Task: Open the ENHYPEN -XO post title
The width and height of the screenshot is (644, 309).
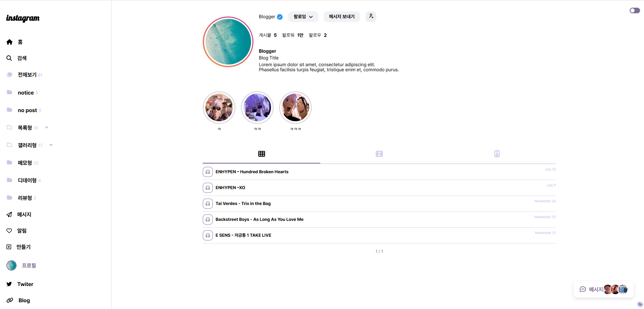Action: point(230,188)
